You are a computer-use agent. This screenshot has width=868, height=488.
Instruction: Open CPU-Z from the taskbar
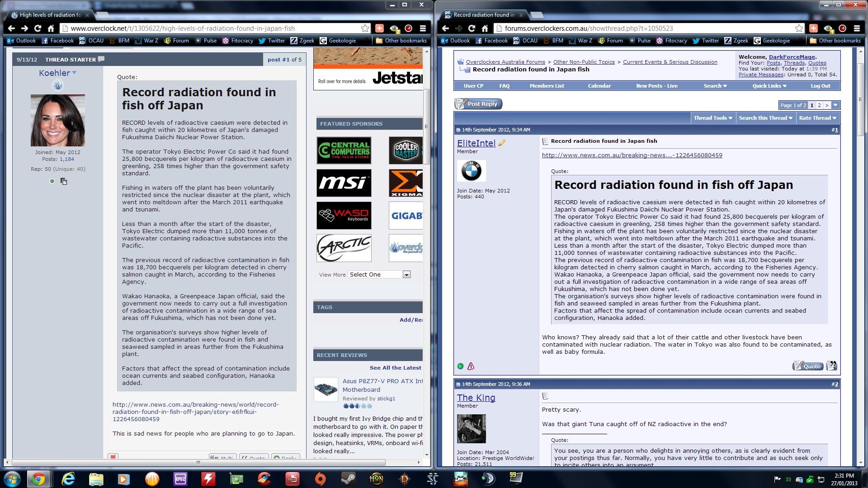click(180, 479)
